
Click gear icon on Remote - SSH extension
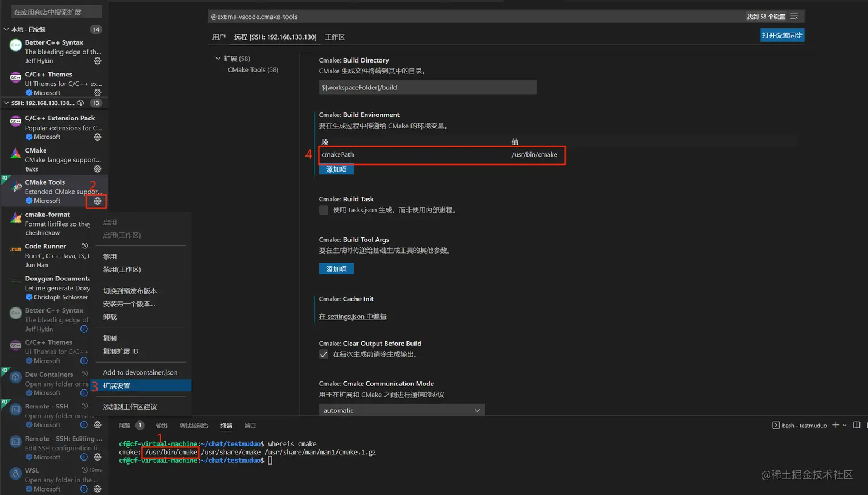(x=98, y=425)
